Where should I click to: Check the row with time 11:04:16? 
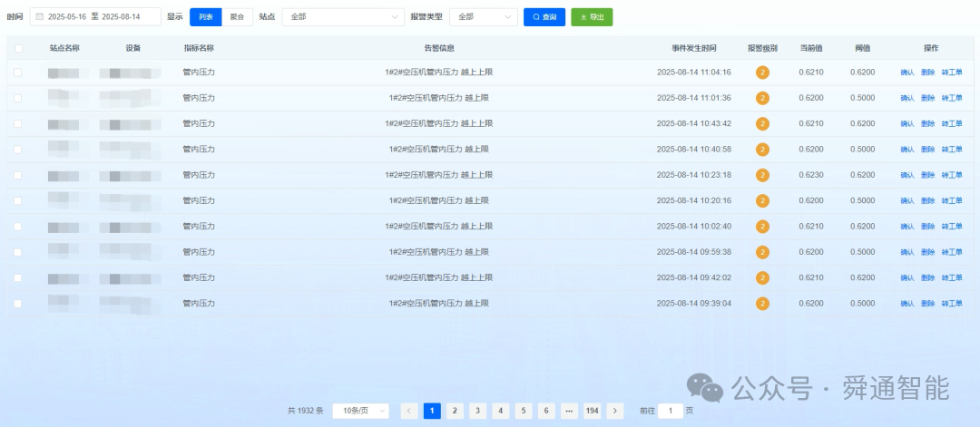pyautogui.click(x=17, y=73)
